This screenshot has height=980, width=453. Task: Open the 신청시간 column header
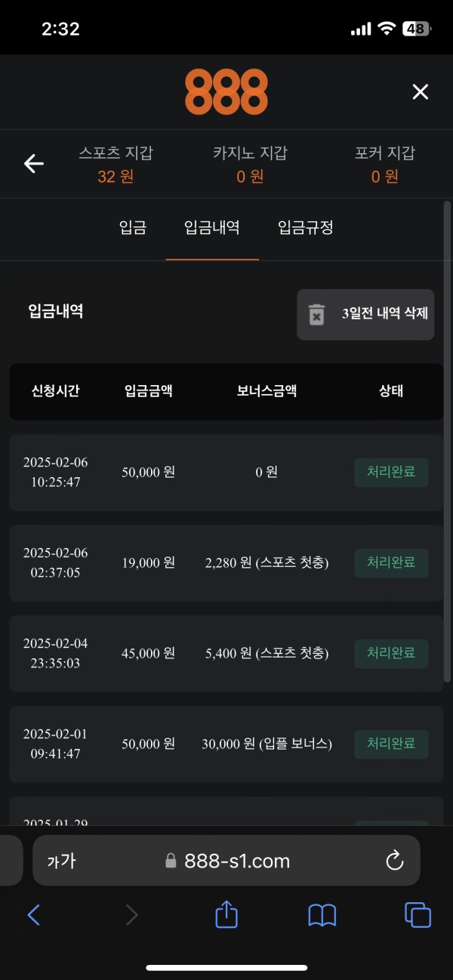click(55, 391)
